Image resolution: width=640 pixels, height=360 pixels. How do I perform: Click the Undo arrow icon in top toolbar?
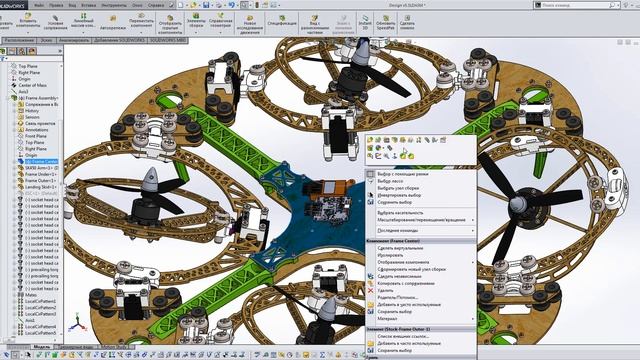231,5
